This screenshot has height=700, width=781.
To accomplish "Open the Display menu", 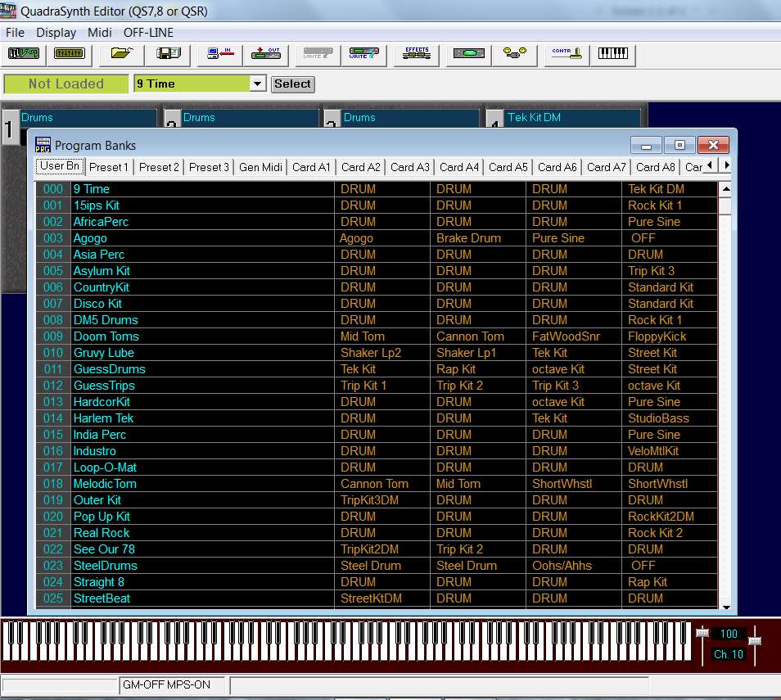I will click(56, 33).
